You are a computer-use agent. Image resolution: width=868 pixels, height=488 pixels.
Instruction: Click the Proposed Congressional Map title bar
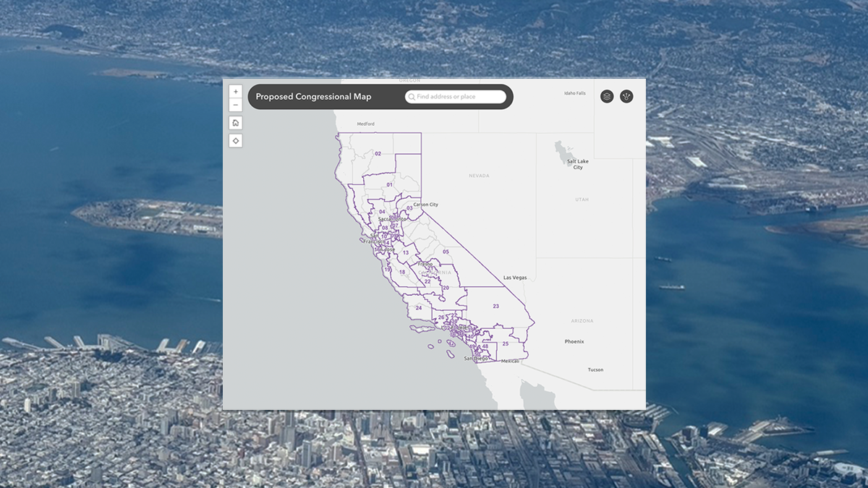(312, 96)
